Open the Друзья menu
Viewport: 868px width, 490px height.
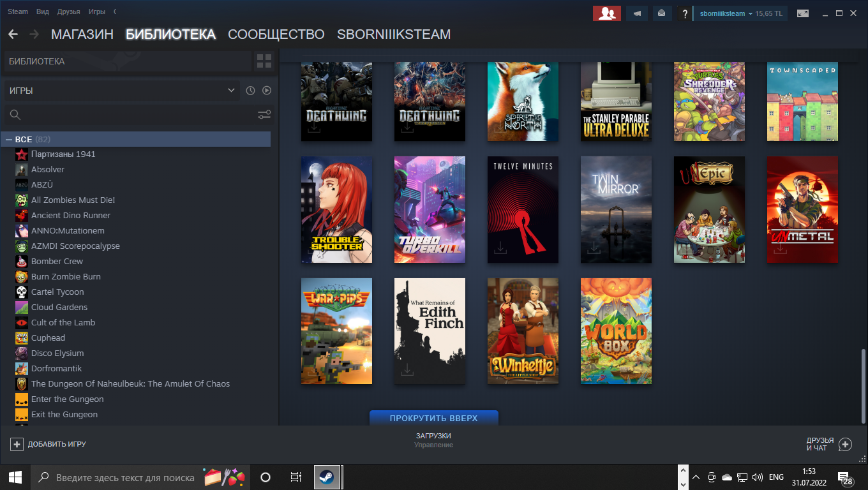pos(68,11)
